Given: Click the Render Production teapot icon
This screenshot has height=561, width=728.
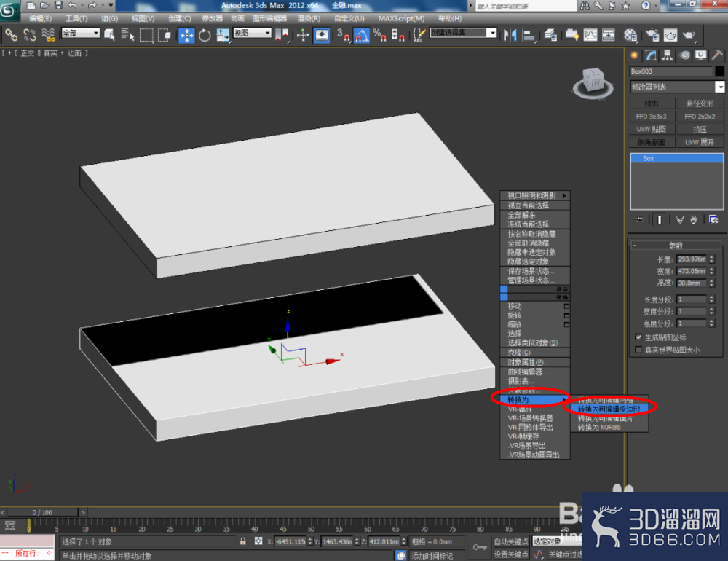Looking at the screenshot, I should tap(689, 35).
